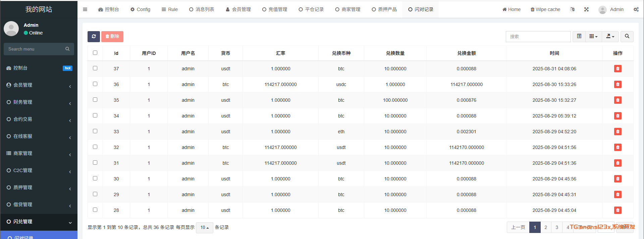Open the page size 10 dropdown
The height and width of the screenshot is (239, 644).
204,228
